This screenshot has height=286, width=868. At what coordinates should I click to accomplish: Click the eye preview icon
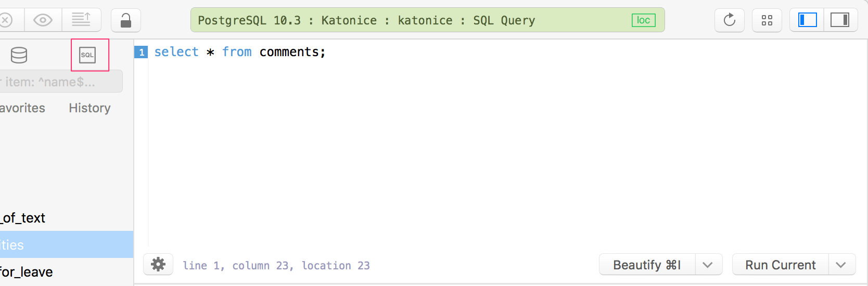click(43, 20)
